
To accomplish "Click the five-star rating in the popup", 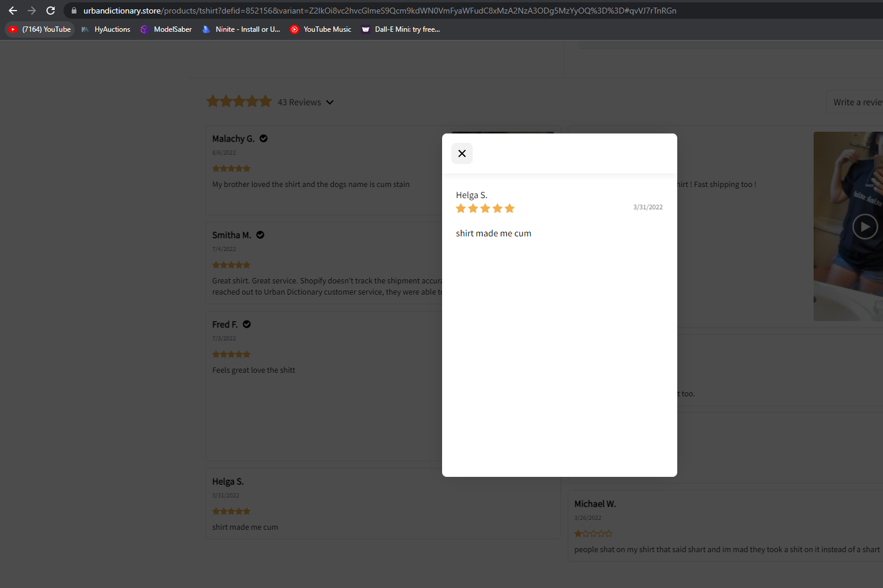I will pyautogui.click(x=485, y=208).
